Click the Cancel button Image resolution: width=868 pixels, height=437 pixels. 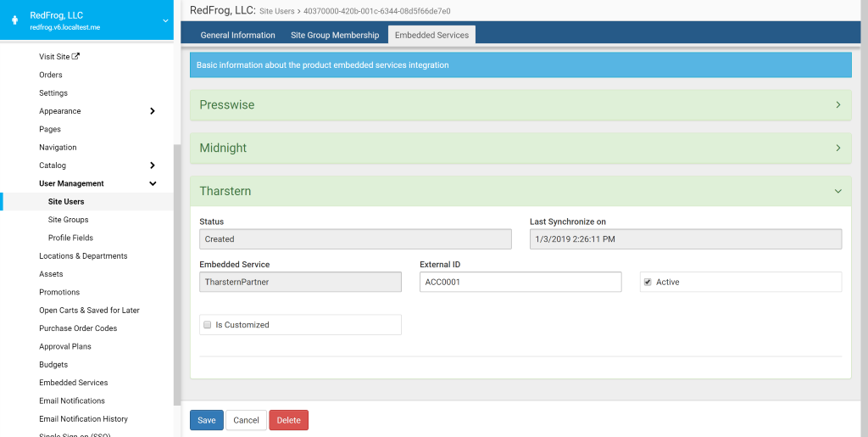coord(247,420)
